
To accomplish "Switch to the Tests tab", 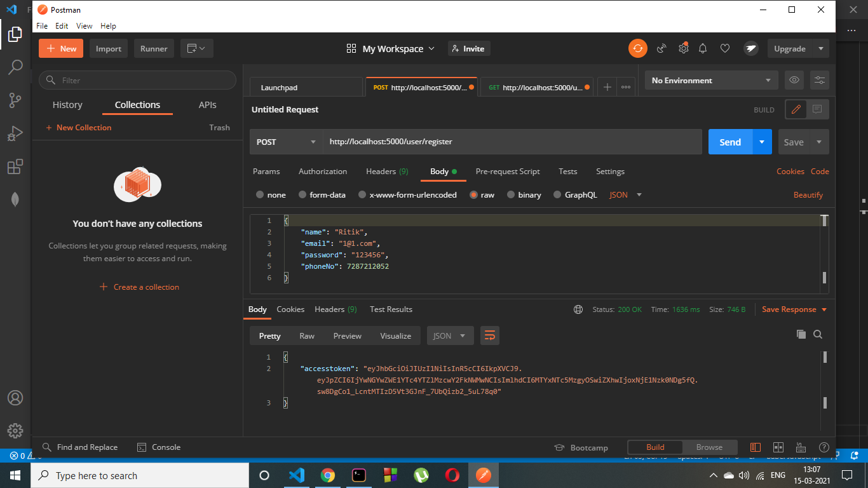I will tap(567, 171).
